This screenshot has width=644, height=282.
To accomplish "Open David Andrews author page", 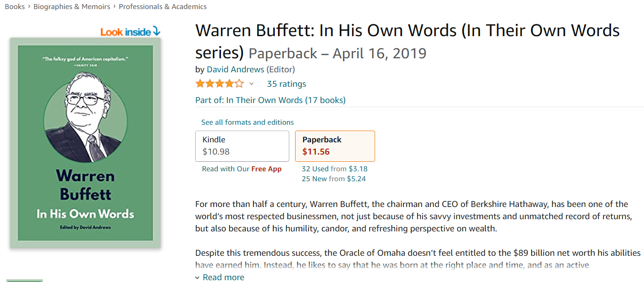I will [235, 69].
